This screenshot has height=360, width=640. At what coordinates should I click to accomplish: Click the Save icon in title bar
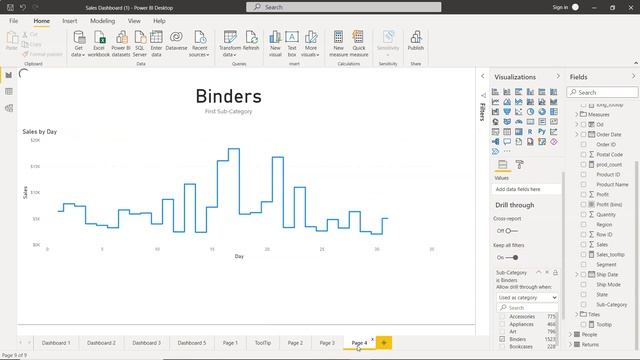tap(10, 7)
